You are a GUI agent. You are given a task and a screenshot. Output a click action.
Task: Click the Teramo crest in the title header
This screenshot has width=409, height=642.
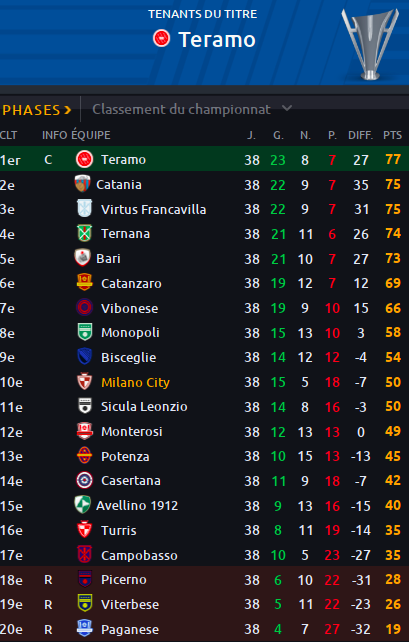161,38
